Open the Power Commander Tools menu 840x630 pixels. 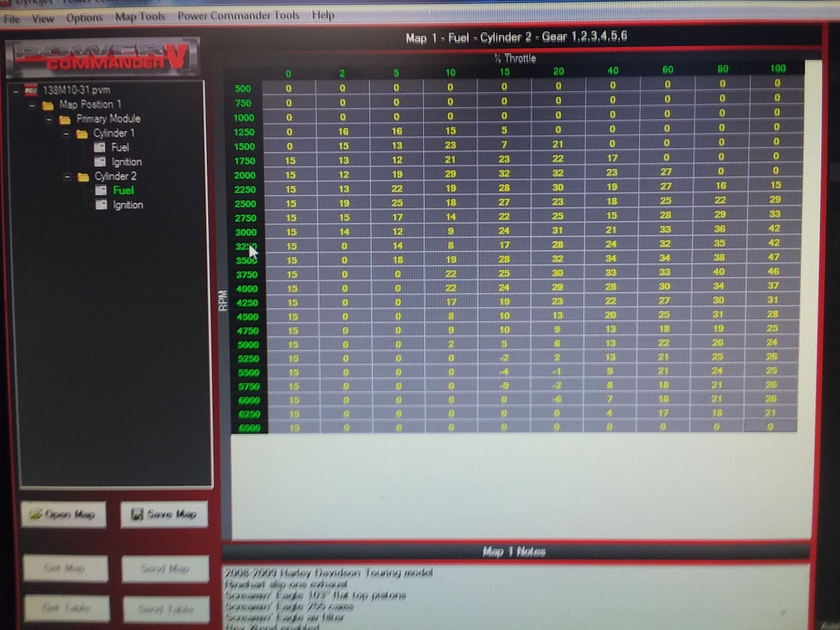tap(238, 16)
